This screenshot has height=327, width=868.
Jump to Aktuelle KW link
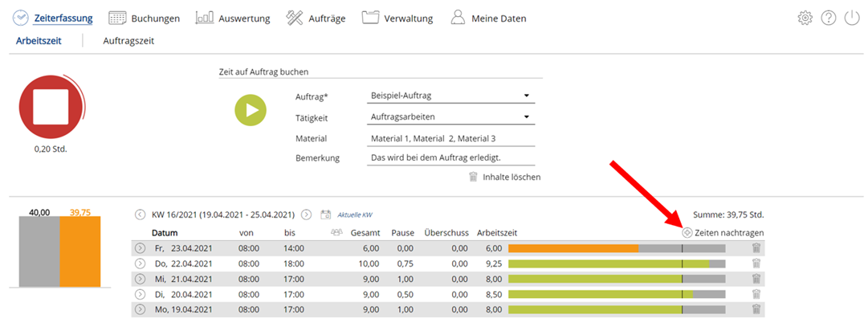(357, 215)
